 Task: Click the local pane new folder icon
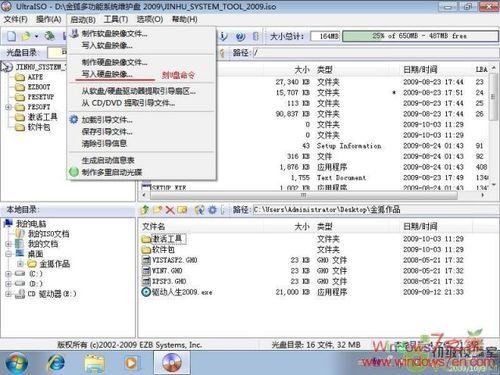pyautogui.click(x=157, y=210)
